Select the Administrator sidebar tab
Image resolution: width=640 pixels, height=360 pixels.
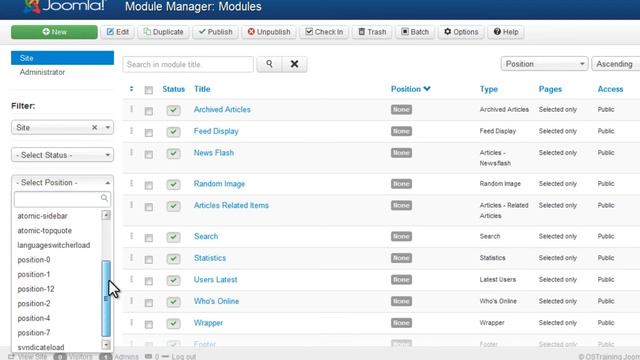[x=42, y=72]
